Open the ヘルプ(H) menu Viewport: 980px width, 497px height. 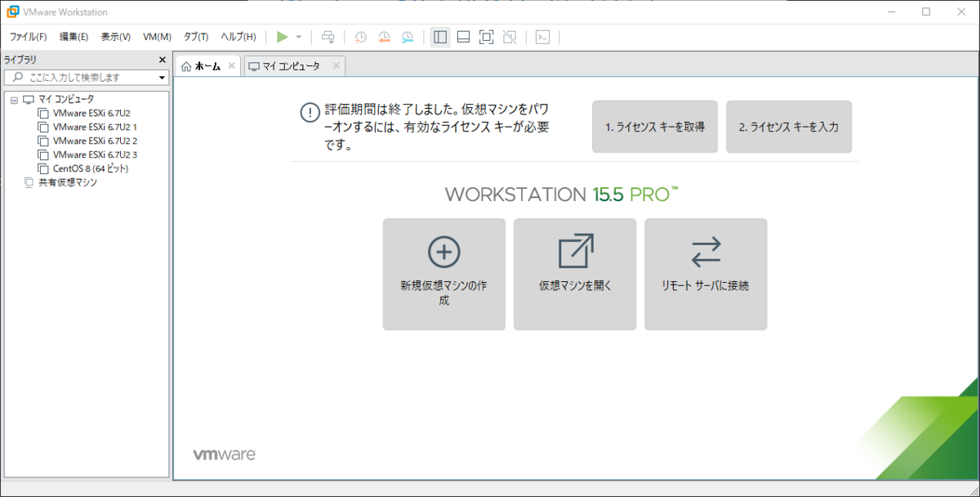click(238, 37)
